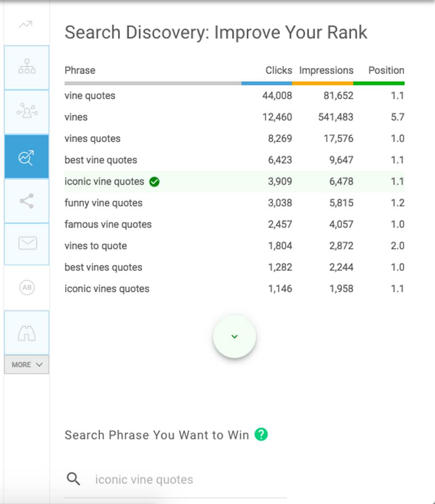This screenshot has width=435, height=504.
Task: Select the 'funny vine quotes' phrase row
Action: (103, 203)
